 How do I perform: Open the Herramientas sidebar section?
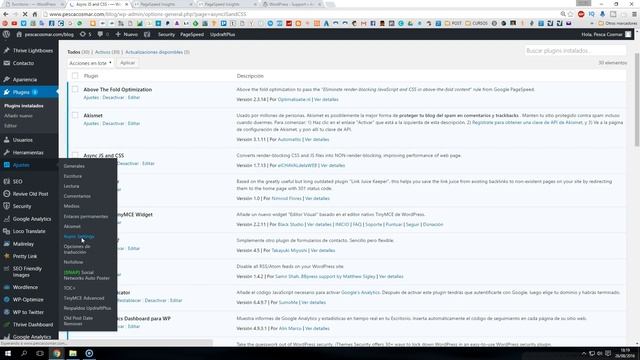tap(29, 153)
